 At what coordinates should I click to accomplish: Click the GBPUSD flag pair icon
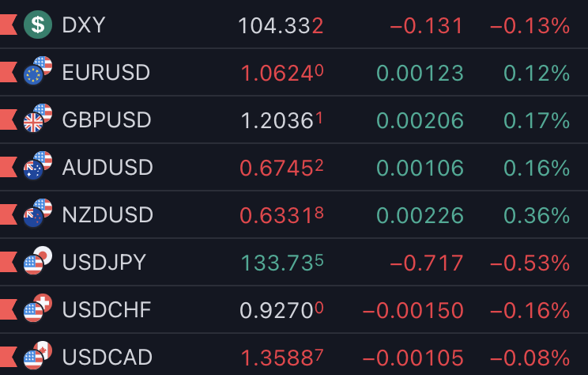[38, 118]
